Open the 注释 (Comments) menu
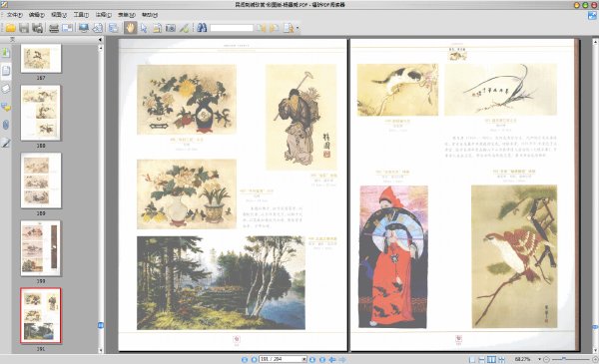The width and height of the screenshot is (599, 364). pos(104,15)
